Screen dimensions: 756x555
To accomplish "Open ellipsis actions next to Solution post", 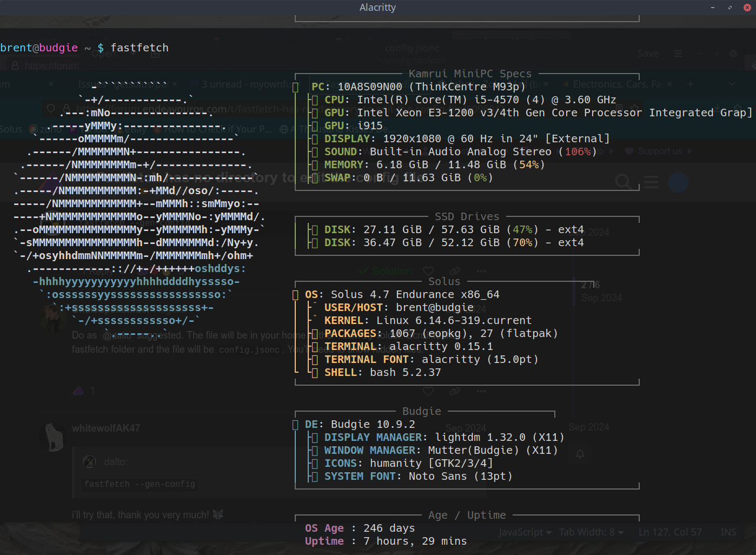I will [x=481, y=271].
